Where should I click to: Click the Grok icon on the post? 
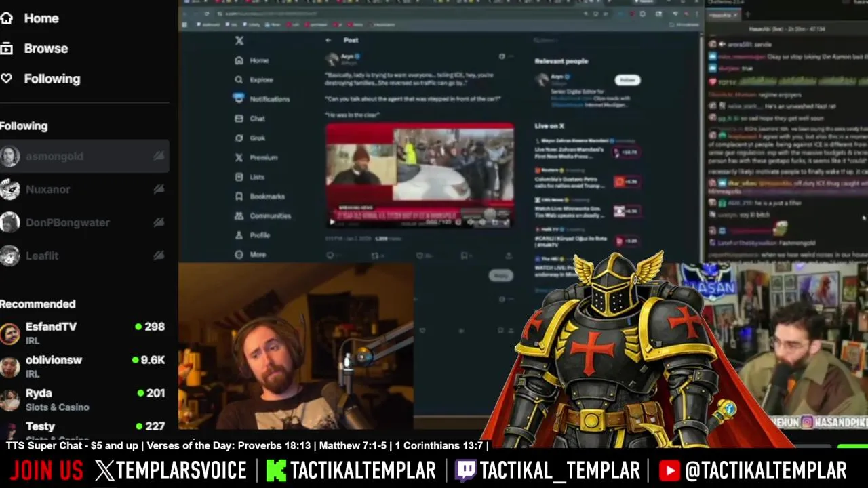coord(502,56)
